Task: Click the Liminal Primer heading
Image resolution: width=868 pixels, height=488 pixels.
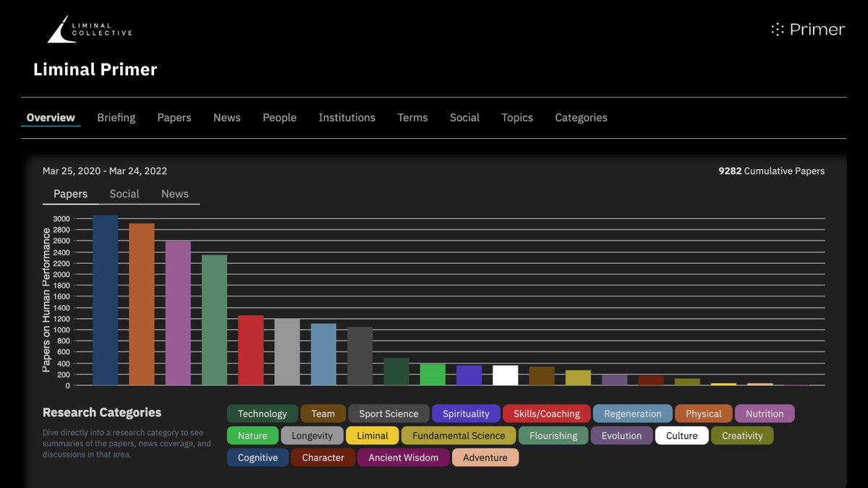Action: click(x=95, y=69)
